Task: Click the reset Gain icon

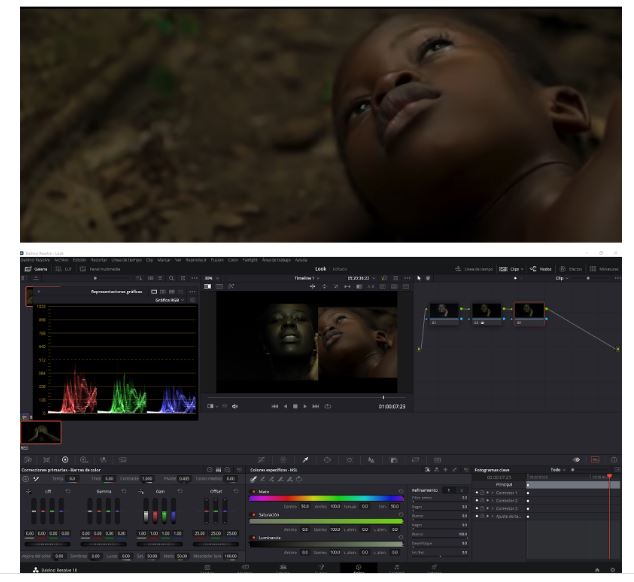Action: pyautogui.click(x=178, y=492)
